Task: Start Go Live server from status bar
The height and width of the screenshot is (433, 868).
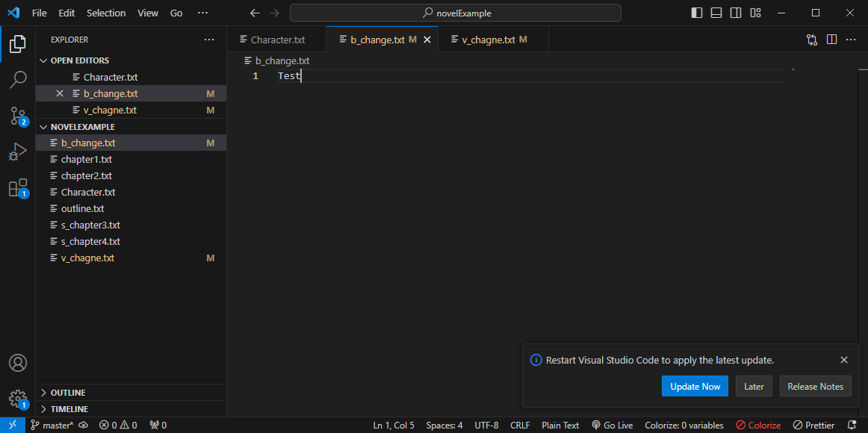Action: pos(612,426)
